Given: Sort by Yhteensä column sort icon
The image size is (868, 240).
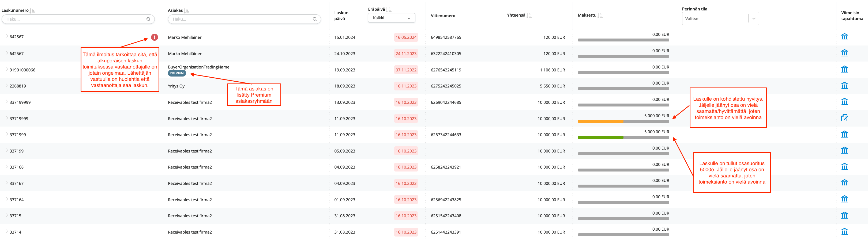Looking at the screenshot, I should [529, 16].
